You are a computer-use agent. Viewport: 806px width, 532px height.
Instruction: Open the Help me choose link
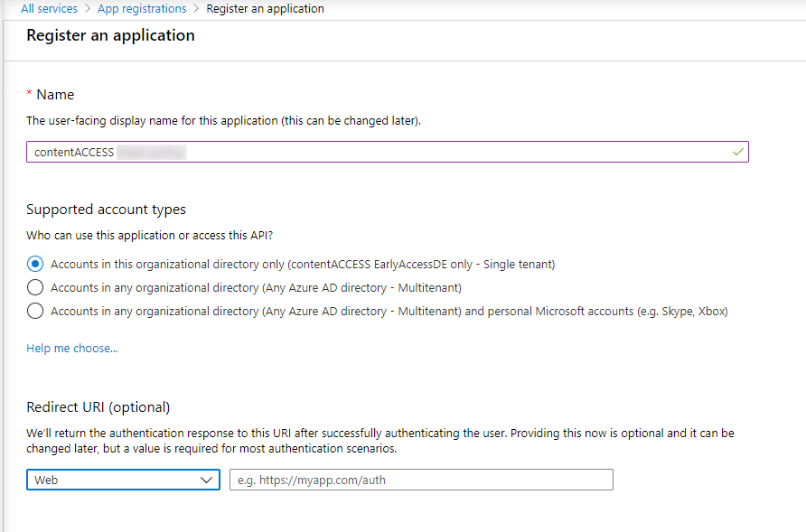click(71, 349)
